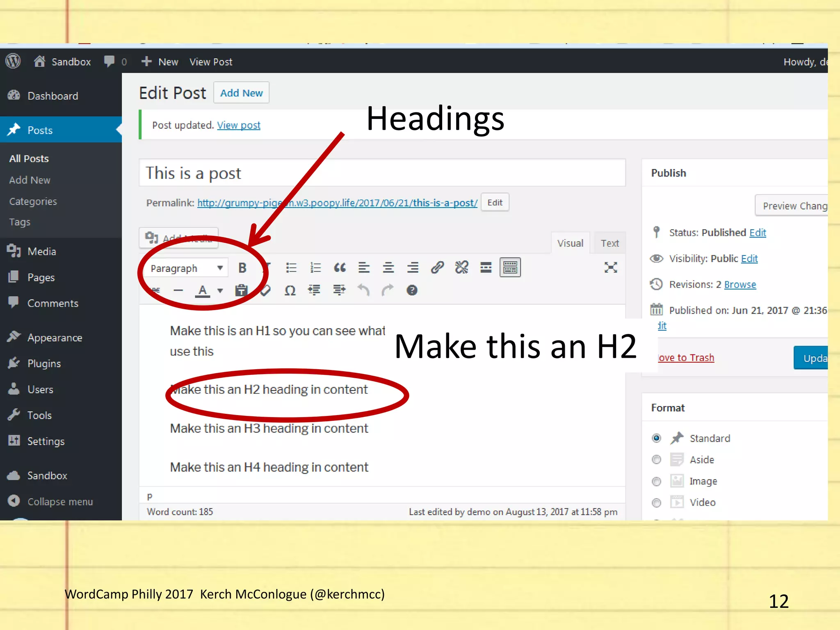Edit the permalink with Edit button
This screenshot has height=630, width=840.
[x=495, y=202]
